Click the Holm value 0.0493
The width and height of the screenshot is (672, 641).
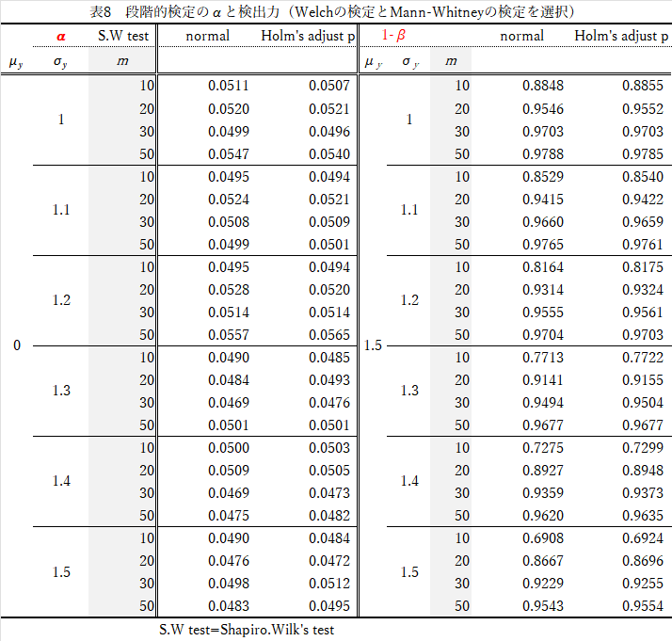pos(329,380)
